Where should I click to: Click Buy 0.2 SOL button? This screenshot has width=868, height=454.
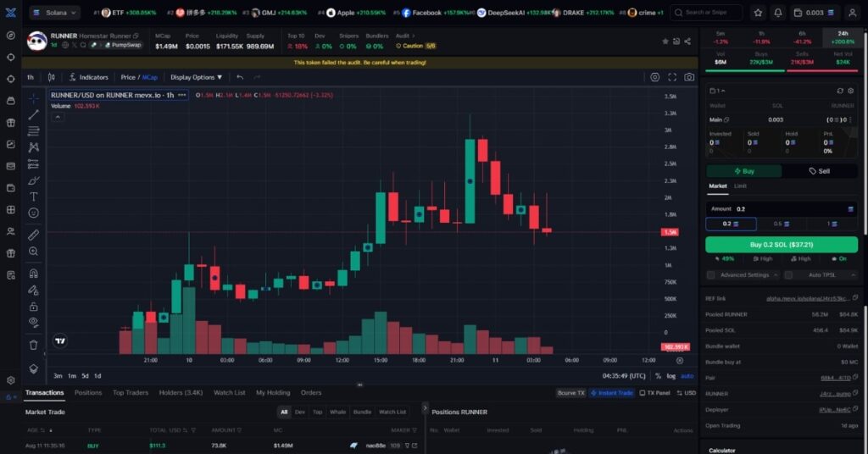tap(782, 245)
